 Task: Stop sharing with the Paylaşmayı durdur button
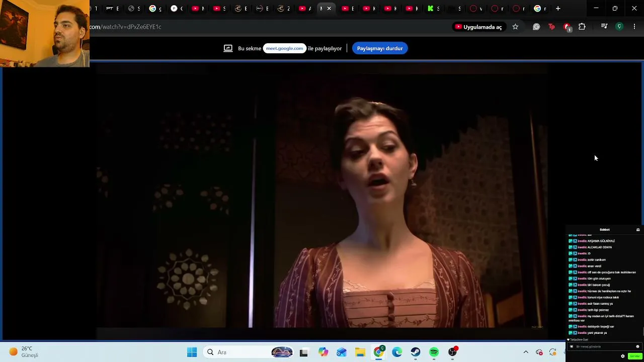tap(380, 48)
